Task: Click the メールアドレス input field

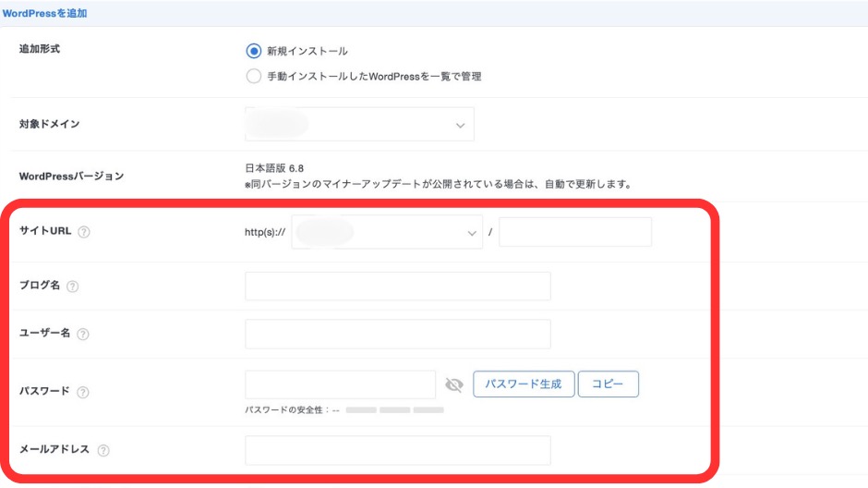Action: (397, 450)
